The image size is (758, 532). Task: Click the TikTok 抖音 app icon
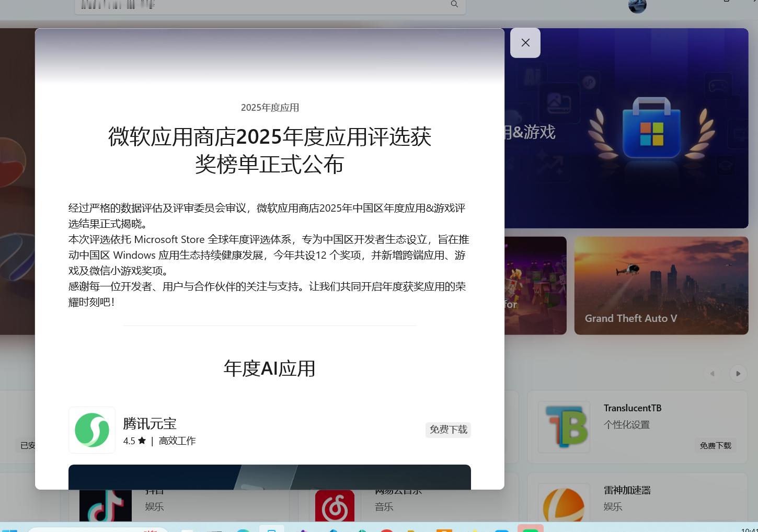click(106, 505)
